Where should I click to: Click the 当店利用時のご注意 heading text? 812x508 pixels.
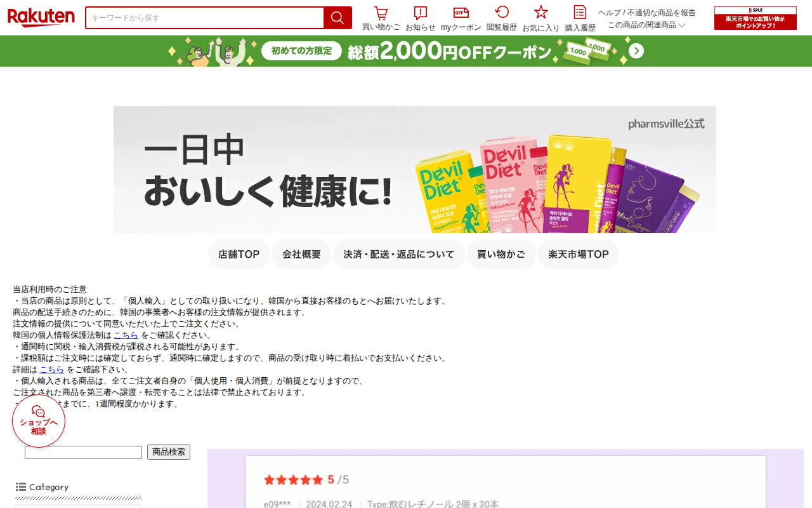point(49,289)
